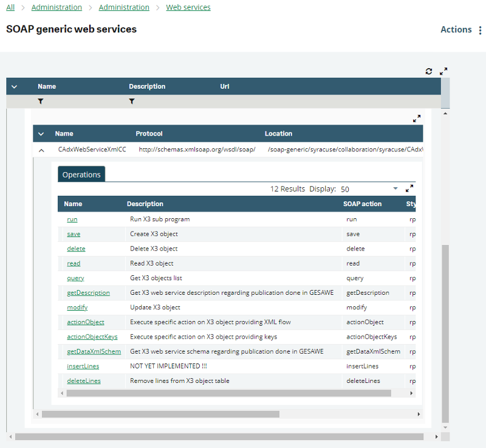Maximize the Operations results table
486x448 pixels.
click(x=409, y=188)
